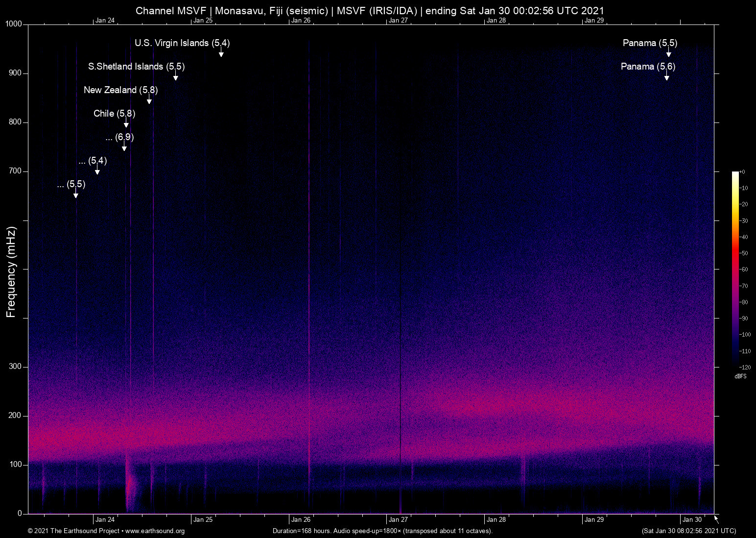Click Jan 25 on the bottom time axis
The height and width of the screenshot is (538, 756).
coord(203,520)
